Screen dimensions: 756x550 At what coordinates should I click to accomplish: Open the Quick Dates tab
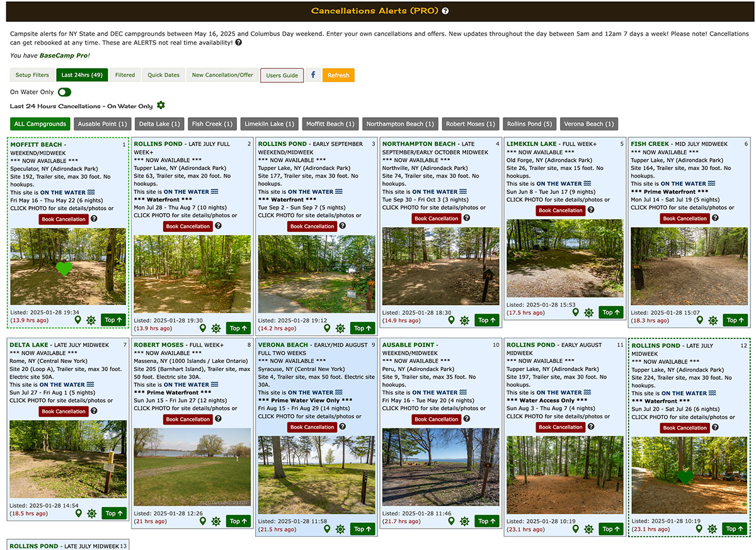(163, 75)
